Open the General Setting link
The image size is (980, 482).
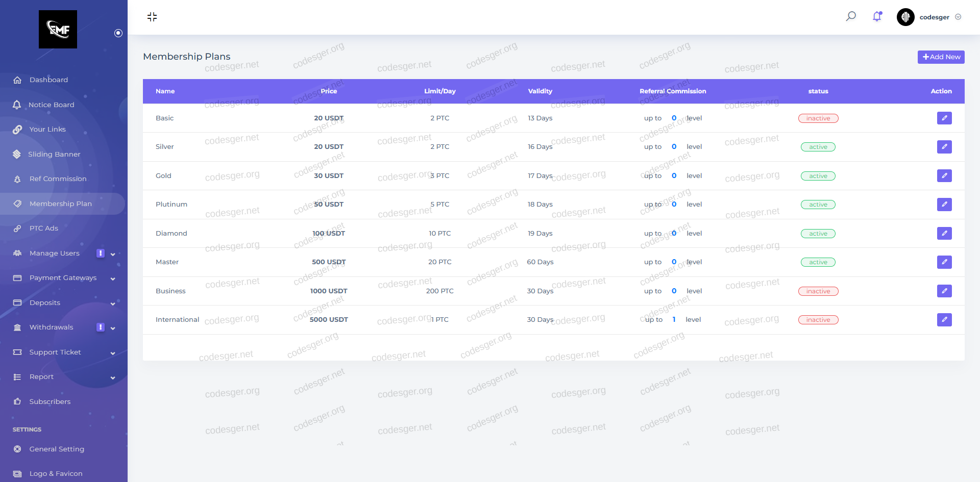[57, 449]
